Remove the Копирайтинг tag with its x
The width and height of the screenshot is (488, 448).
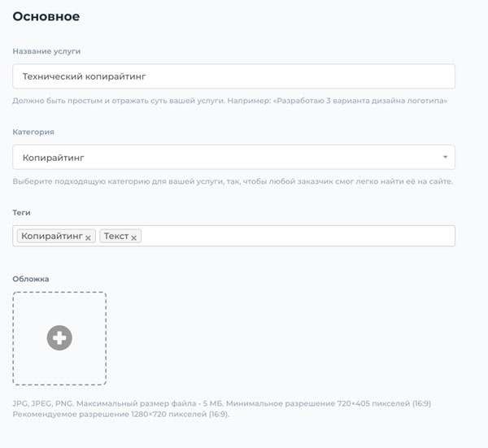pos(88,238)
